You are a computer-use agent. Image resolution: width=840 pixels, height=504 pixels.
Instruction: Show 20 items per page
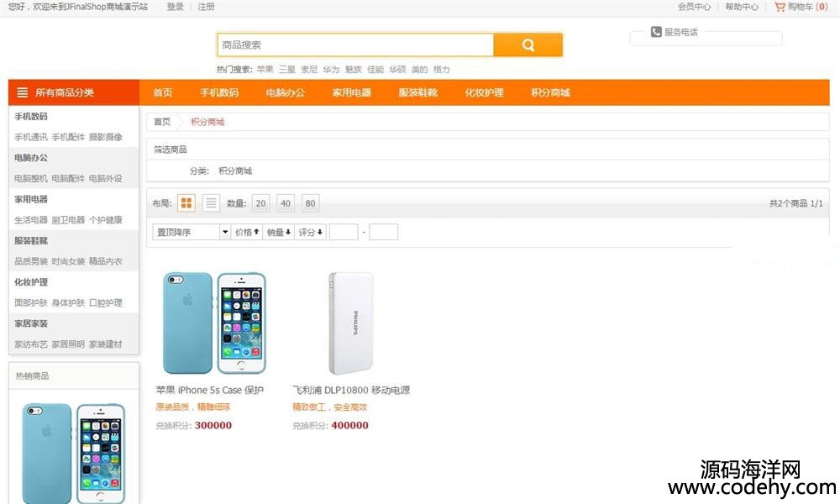point(261,203)
